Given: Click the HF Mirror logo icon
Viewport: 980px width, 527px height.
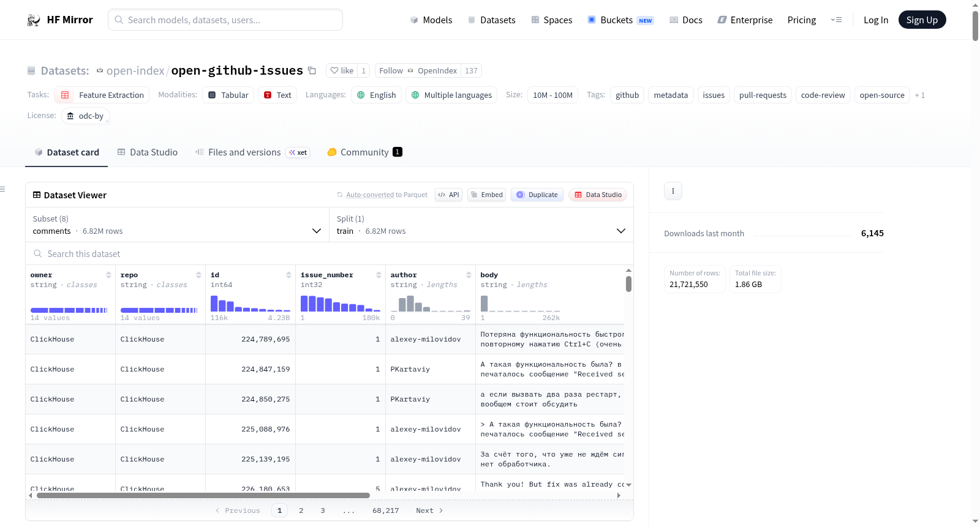Looking at the screenshot, I should tap(34, 20).
